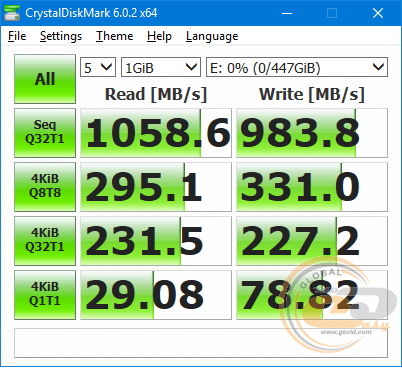Select the 4KiB Q32T1 read value 231.5
Image resolution: width=402 pixels, height=369 pixels.
pos(156,241)
